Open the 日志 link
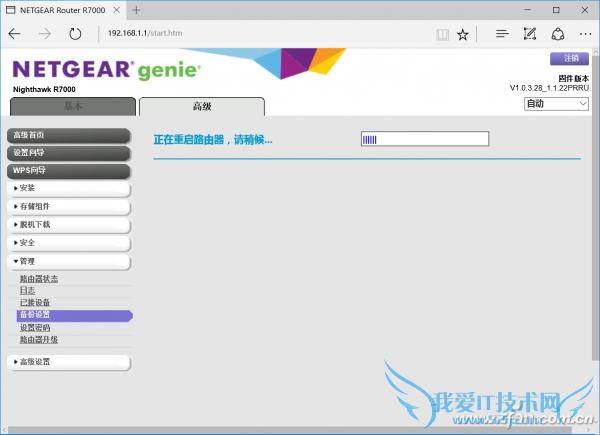Screen dimensions: 600x435 coord(27,291)
